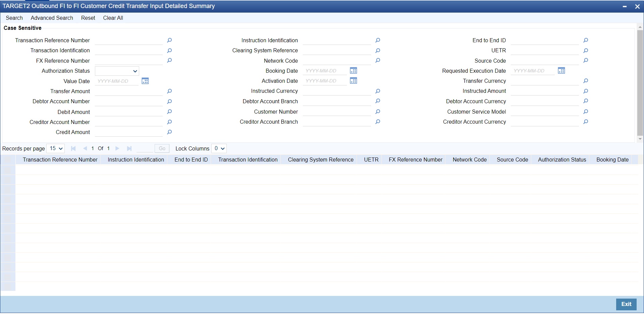This screenshot has height=314, width=644.
Task: Open lookup for Clearing System Reference
Action: click(378, 51)
